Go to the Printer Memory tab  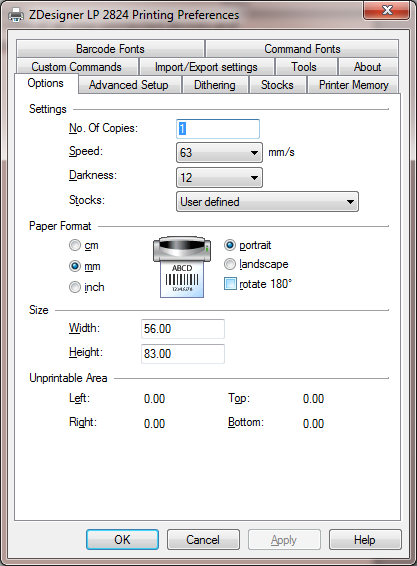tap(353, 85)
